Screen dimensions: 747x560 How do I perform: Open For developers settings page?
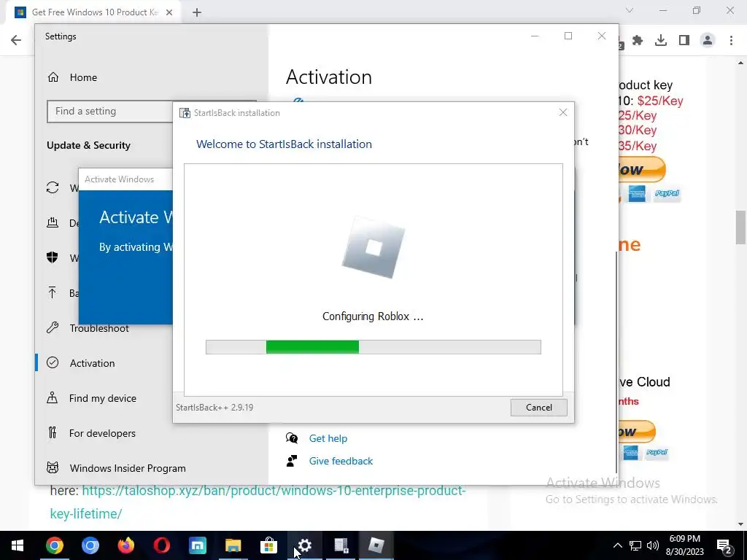pyautogui.click(x=102, y=433)
